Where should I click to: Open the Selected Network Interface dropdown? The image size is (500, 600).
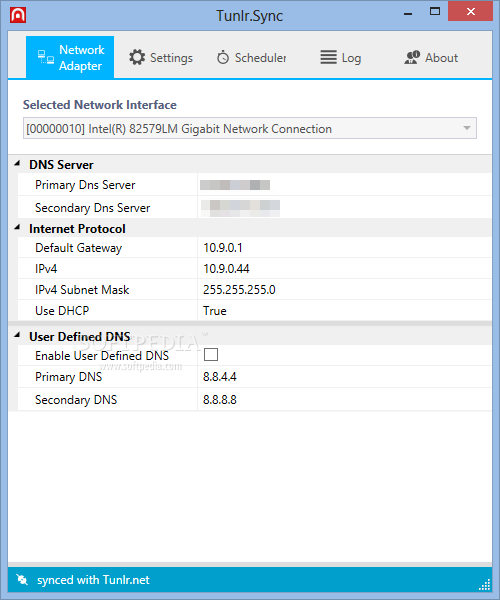click(250, 128)
